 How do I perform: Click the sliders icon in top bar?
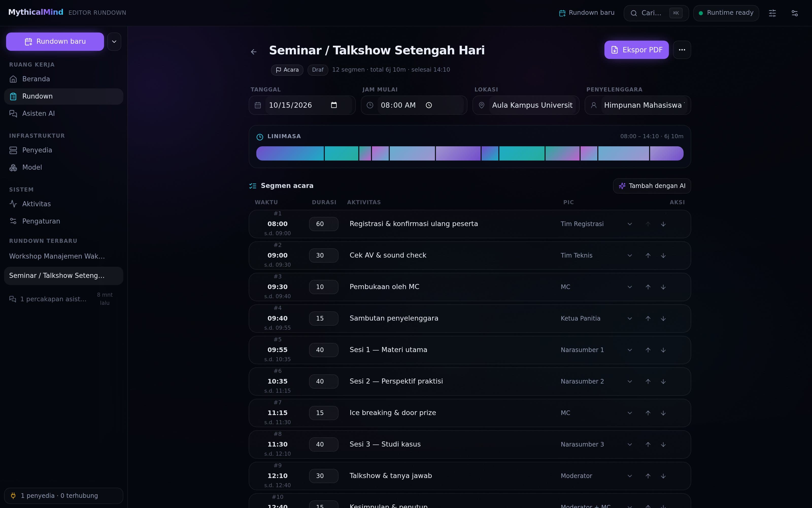(x=772, y=13)
